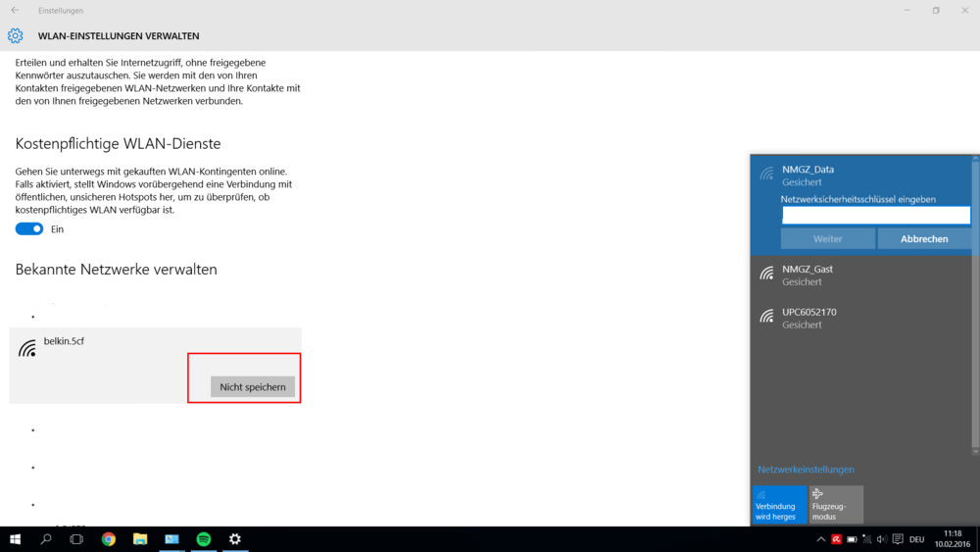Click the NMGZ_Gast Wi-Fi signal icon

click(x=767, y=274)
